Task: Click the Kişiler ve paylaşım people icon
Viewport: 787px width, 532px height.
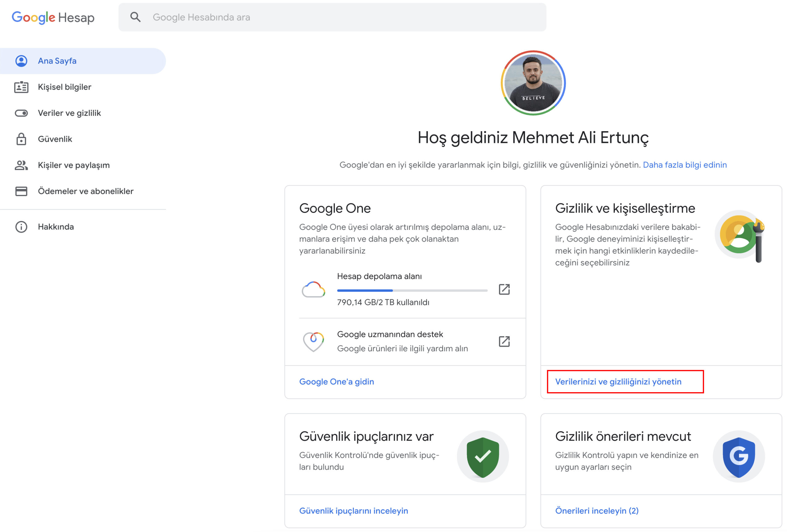Action: [x=21, y=165]
